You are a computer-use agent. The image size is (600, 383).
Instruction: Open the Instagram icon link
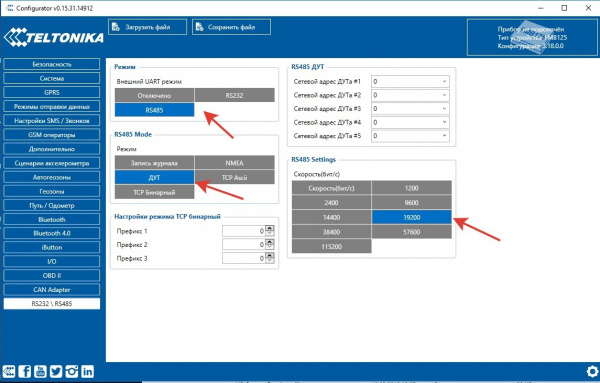tap(72, 372)
